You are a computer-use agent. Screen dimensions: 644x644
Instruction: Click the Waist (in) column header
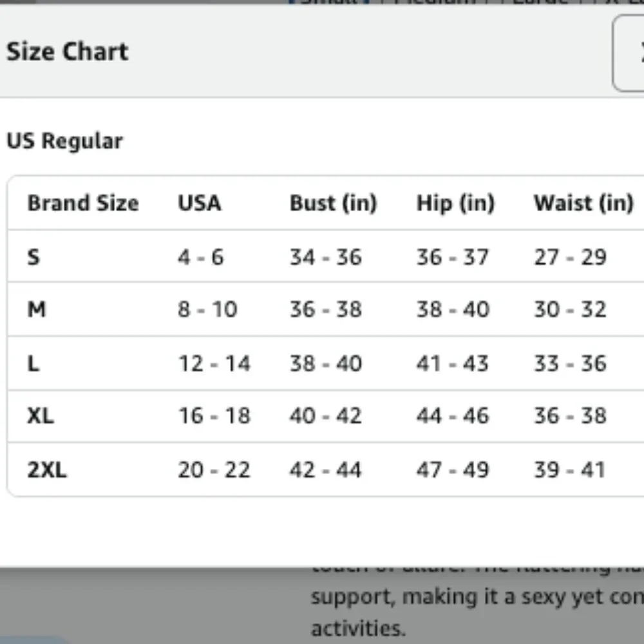[x=583, y=203]
